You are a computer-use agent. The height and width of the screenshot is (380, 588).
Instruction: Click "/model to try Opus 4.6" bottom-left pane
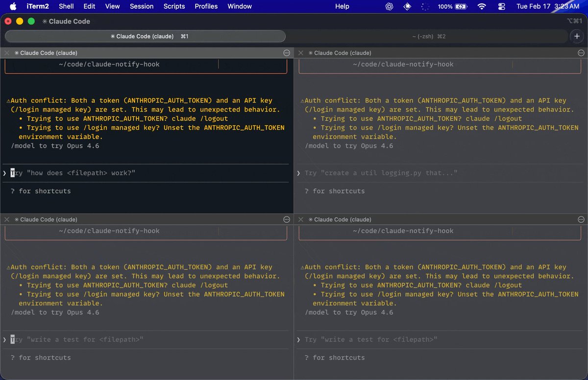pyautogui.click(x=55, y=312)
